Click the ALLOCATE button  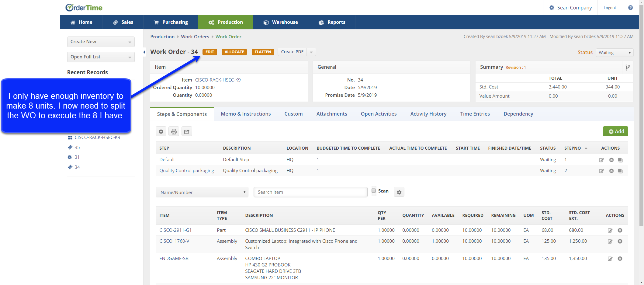click(234, 52)
